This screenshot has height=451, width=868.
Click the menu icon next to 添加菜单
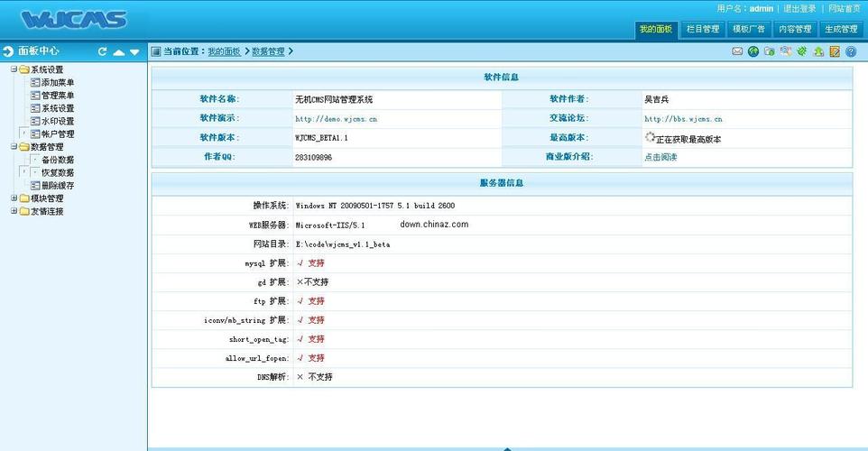click(35, 82)
